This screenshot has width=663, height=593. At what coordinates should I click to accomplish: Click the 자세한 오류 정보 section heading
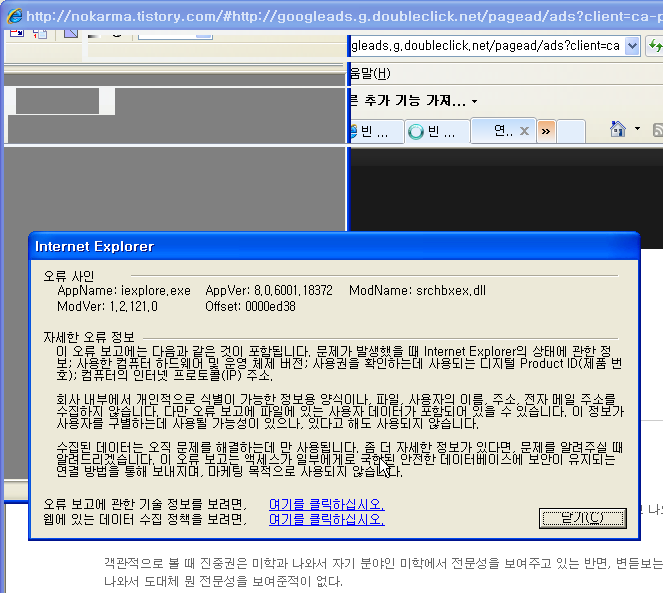[89, 337]
